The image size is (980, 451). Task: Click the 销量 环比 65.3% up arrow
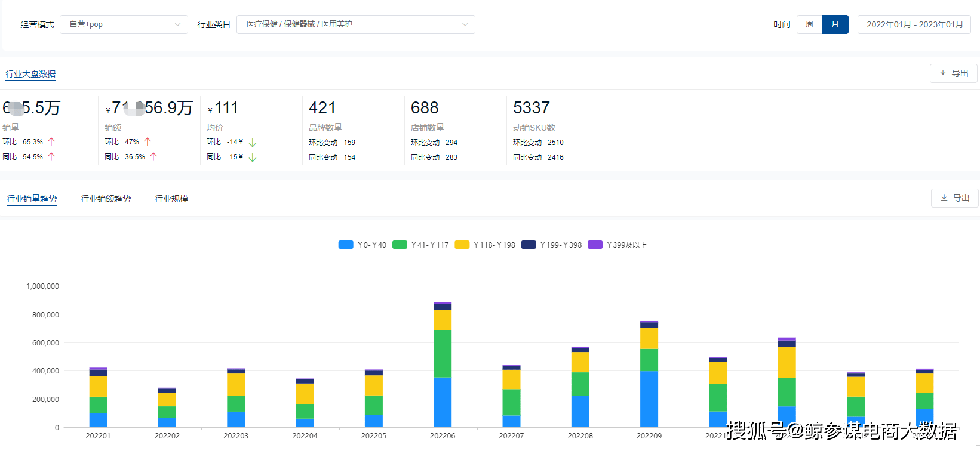point(51,142)
